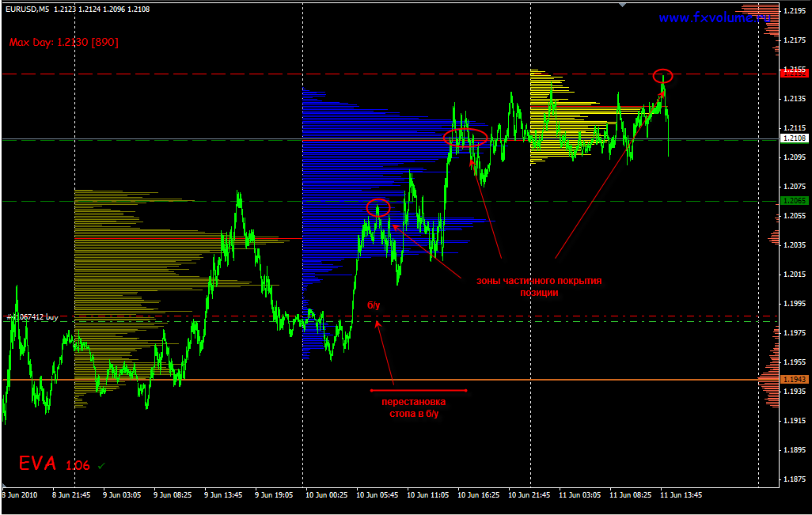
Task: Select the Max Day: 1.2130 [890] label
Action: (63, 43)
